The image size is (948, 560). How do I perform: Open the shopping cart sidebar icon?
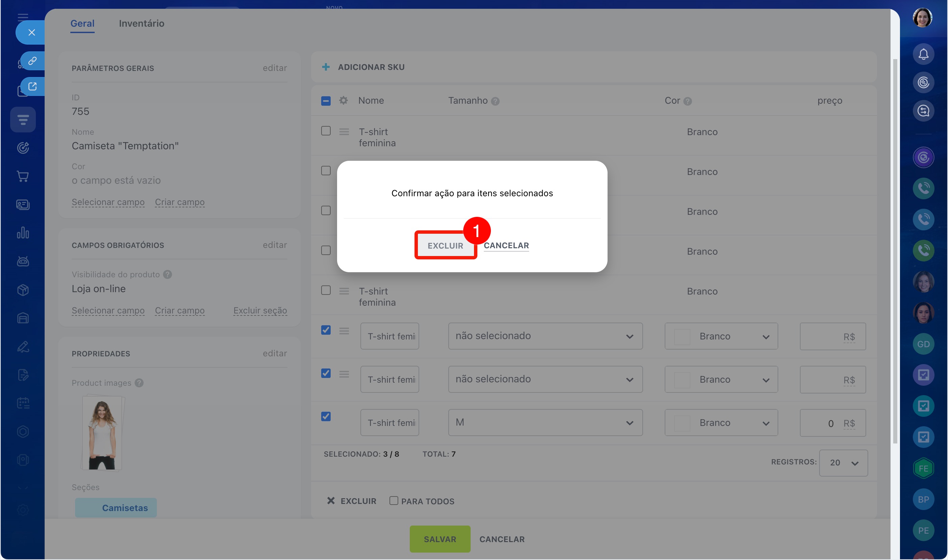tap(23, 176)
